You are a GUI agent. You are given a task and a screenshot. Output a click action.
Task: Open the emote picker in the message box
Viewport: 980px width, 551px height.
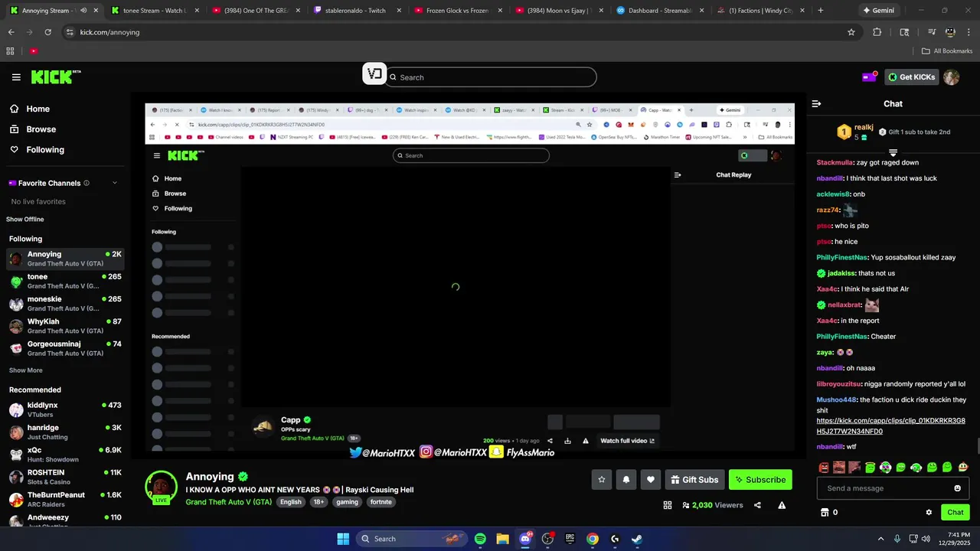957,488
